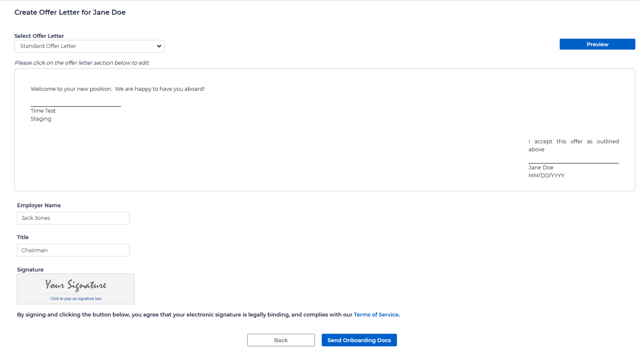Click into the Title field containing Chairman
This screenshot has height=364, width=640.
pyautogui.click(x=73, y=250)
